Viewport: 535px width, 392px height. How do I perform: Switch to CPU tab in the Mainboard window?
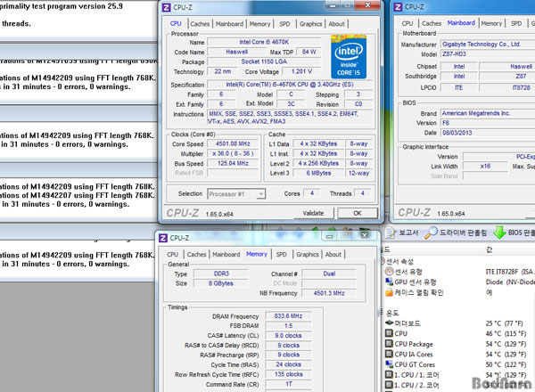pos(407,23)
